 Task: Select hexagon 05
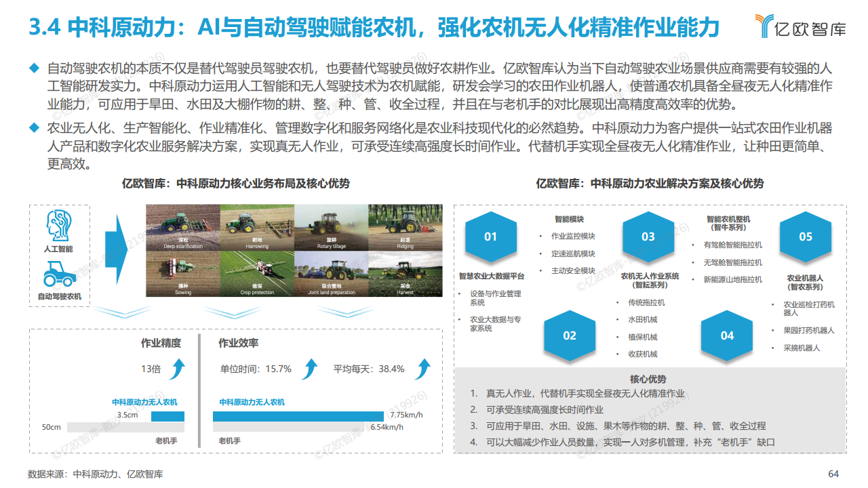click(x=806, y=237)
